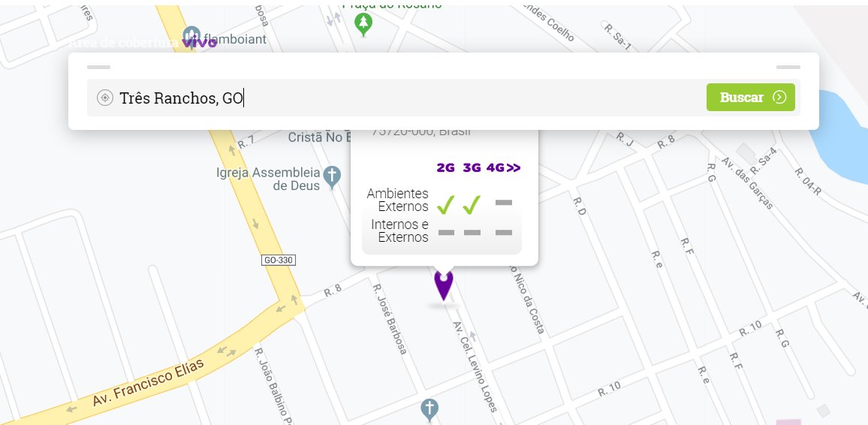This screenshot has height=425, width=868.
Task: Click the Vivo logo
Action: (x=199, y=41)
